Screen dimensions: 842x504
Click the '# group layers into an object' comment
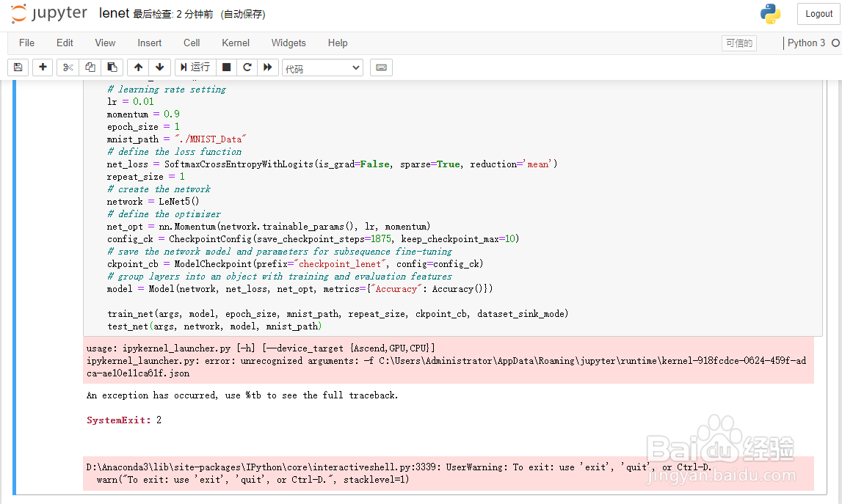280,277
